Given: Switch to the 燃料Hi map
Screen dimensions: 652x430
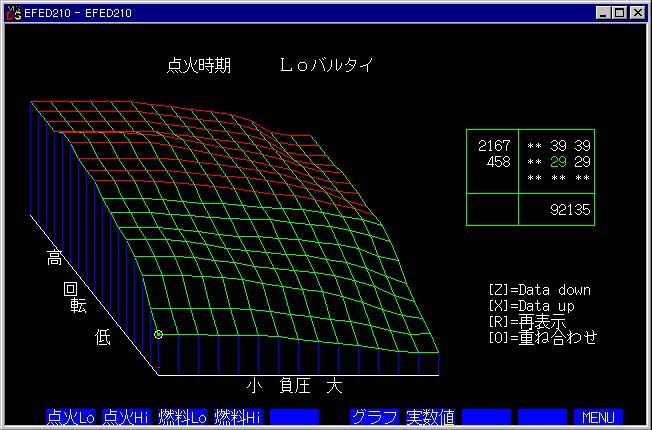Looking at the screenshot, I should coord(238,417).
